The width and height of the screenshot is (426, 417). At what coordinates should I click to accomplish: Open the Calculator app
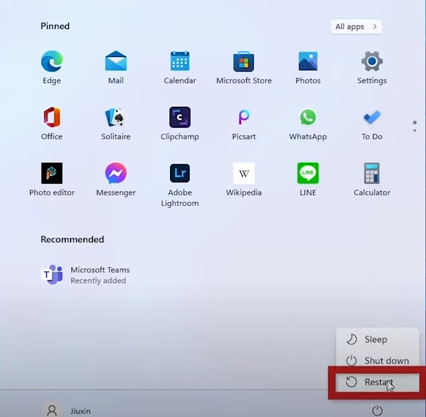(372, 173)
